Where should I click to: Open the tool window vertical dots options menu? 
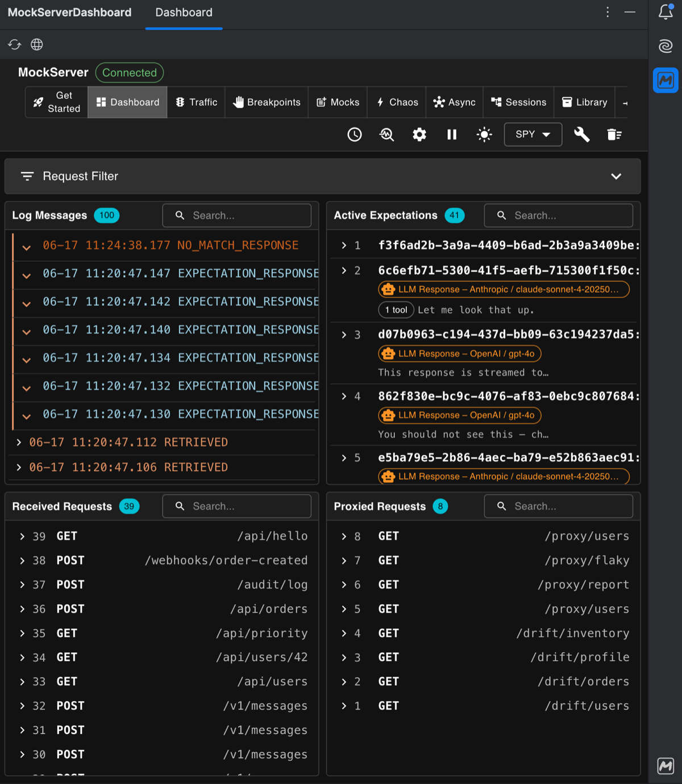[608, 12]
